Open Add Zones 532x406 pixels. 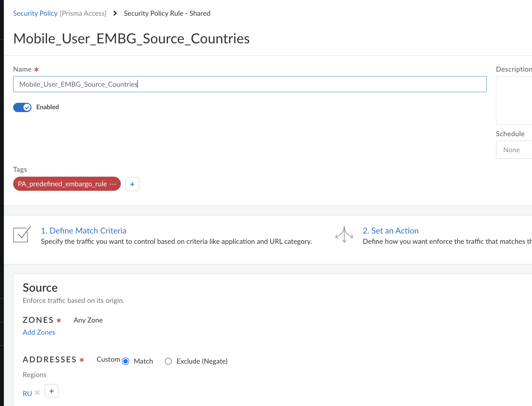(x=39, y=332)
